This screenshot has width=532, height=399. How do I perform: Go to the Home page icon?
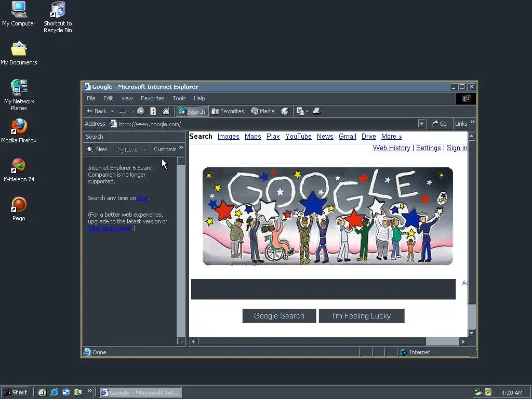pyautogui.click(x=166, y=111)
